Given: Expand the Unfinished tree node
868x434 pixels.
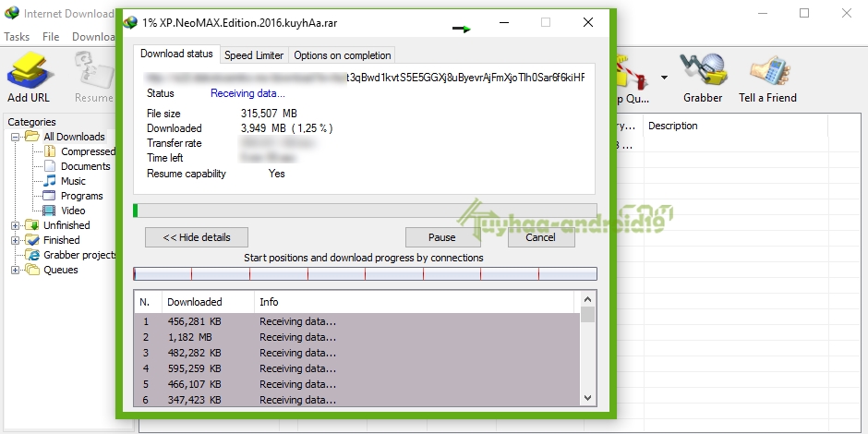Looking at the screenshot, I should point(15,225).
